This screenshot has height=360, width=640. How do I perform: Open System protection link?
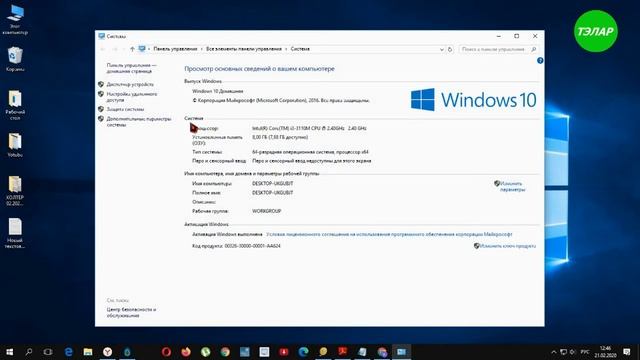pyautogui.click(x=125, y=109)
